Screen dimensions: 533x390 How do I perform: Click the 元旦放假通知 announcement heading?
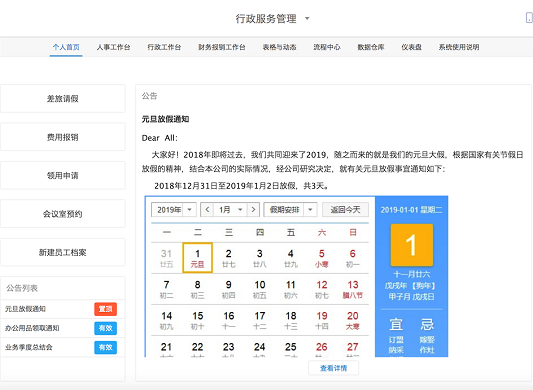[165, 119]
